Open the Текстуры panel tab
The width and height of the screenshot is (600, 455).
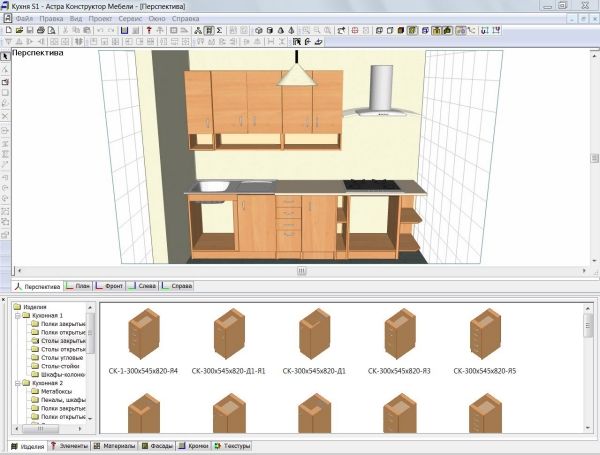pyautogui.click(x=233, y=446)
